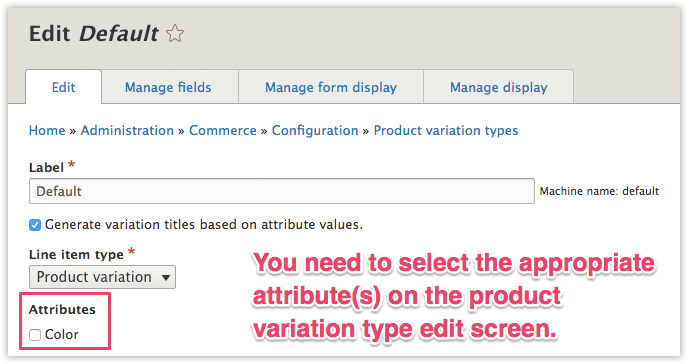Click the Attributes heading text

point(62,309)
